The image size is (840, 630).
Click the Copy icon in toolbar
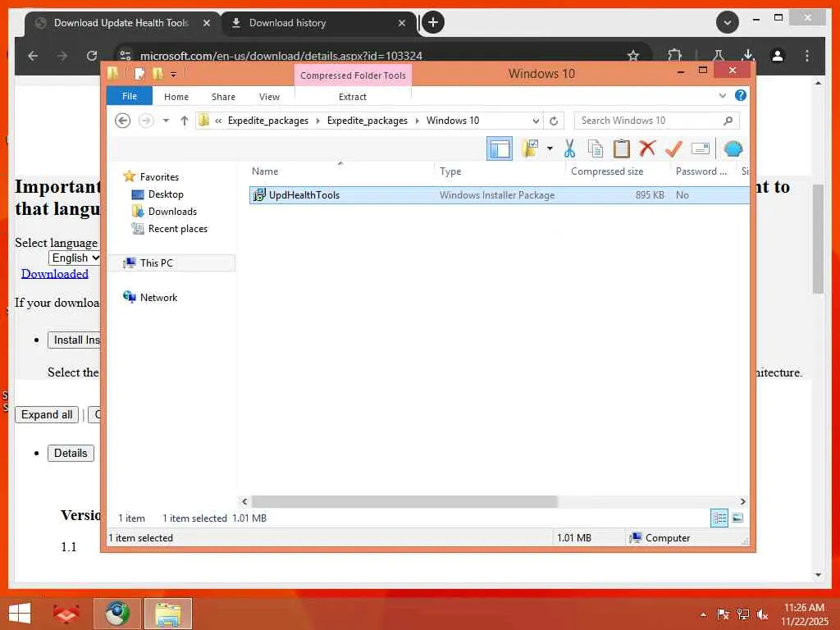pyautogui.click(x=596, y=148)
